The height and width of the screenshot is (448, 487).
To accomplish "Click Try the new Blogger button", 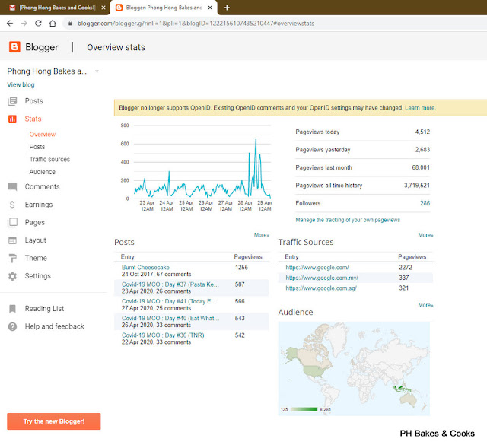I will coord(54,421).
